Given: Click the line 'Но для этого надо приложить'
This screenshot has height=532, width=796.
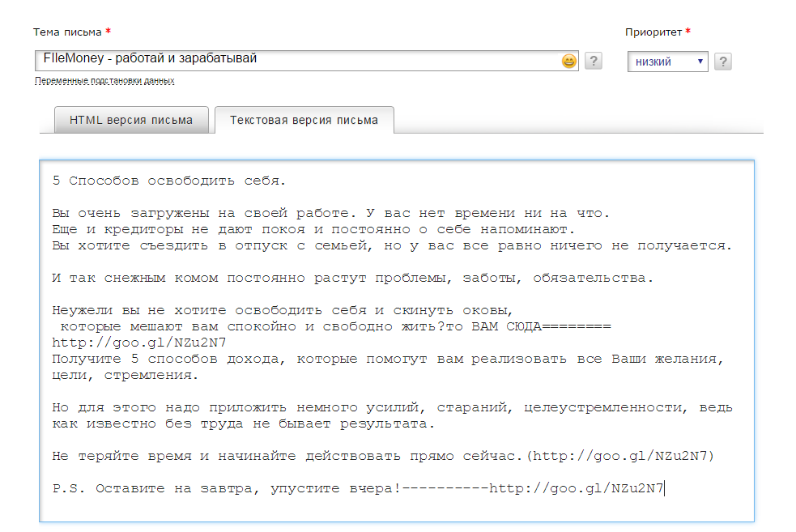Looking at the screenshot, I should tap(393, 408).
